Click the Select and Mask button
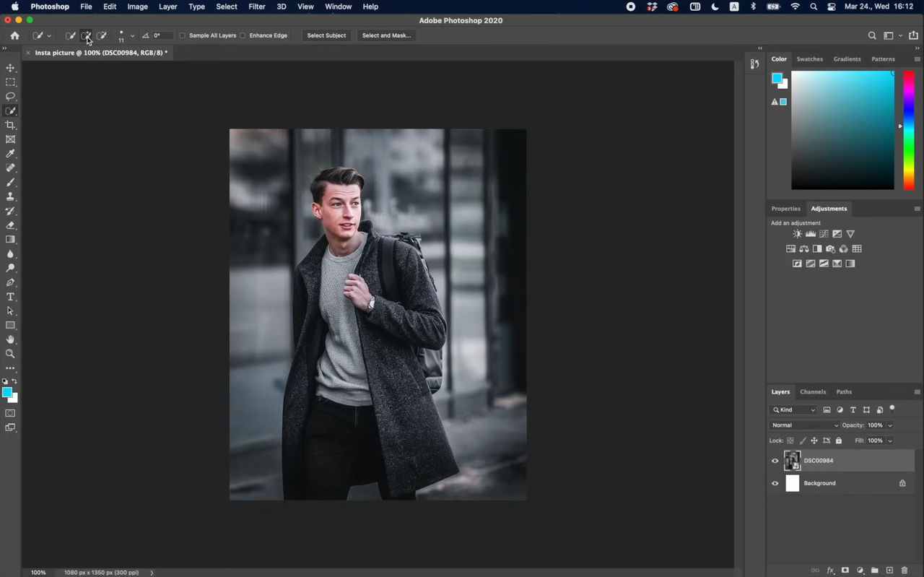 click(386, 35)
